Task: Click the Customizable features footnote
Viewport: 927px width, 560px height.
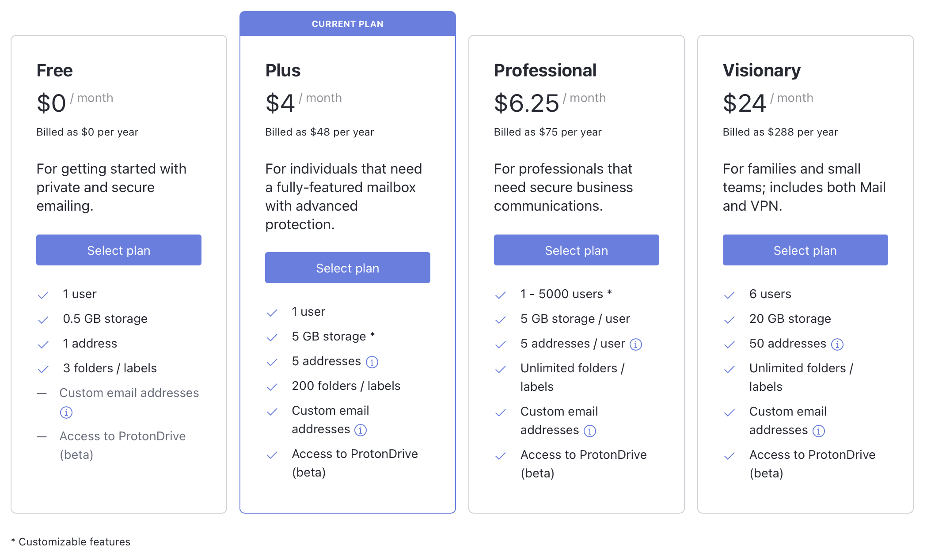Action: coord(71,542)
